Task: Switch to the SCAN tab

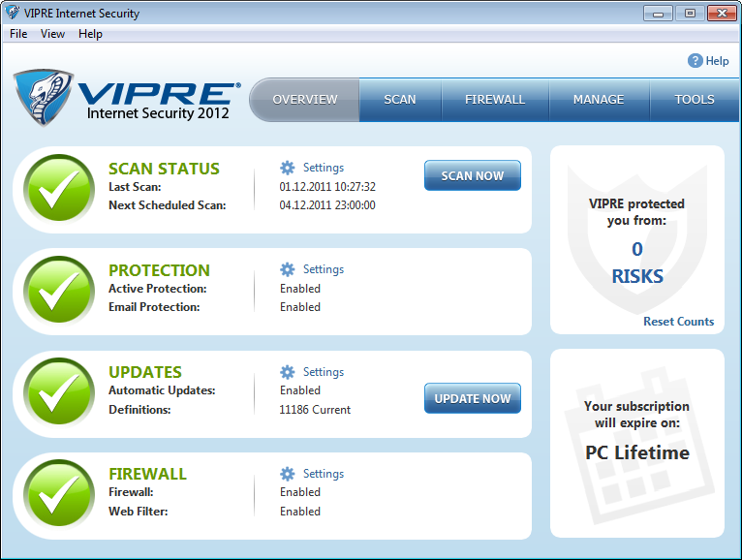Action: tap(400, 100)
